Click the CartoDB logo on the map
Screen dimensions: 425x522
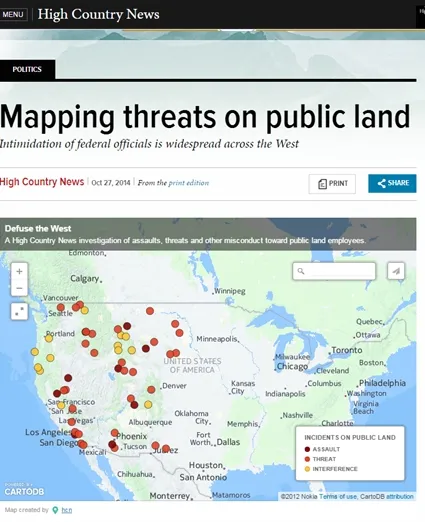tap(24, 490)
